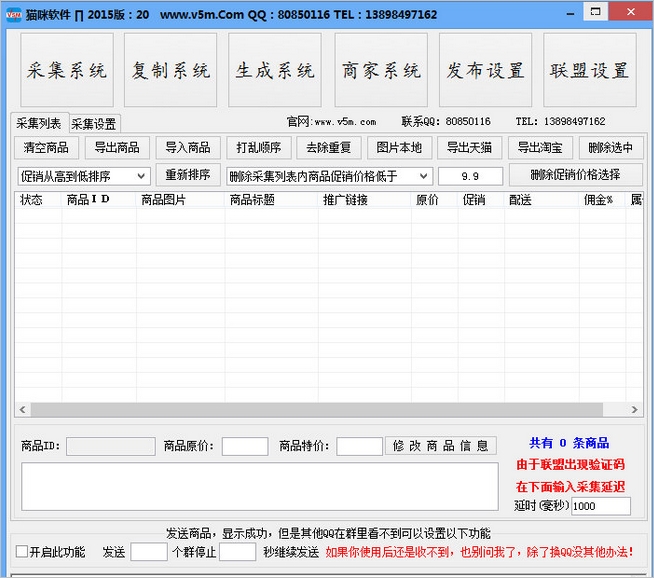Click the 商品标题 column header
654x578 pixels.
click(x=271, y=200)
